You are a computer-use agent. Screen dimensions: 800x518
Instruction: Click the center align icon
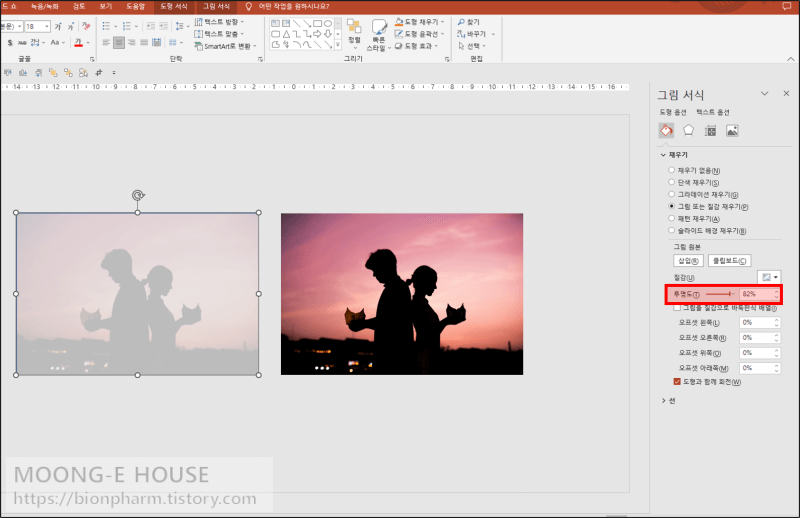tap(119, 42)
